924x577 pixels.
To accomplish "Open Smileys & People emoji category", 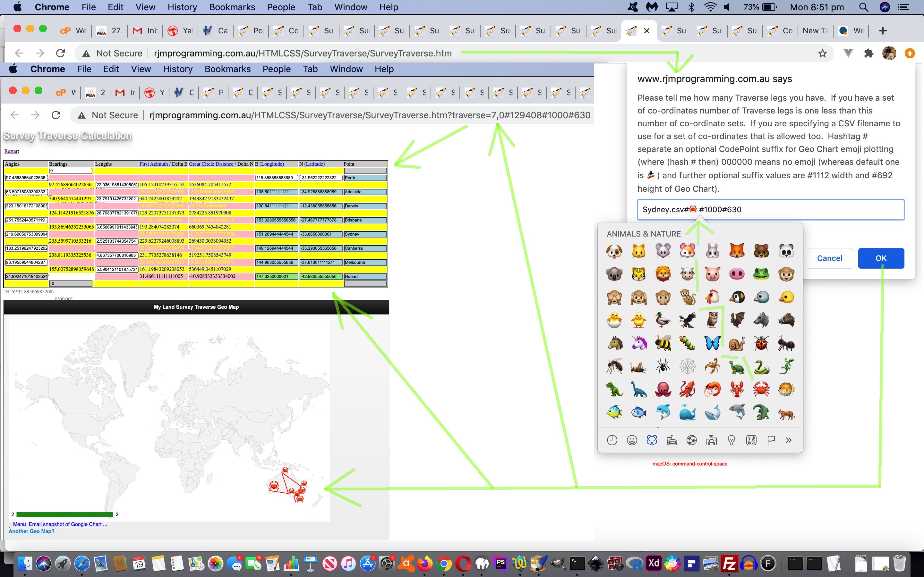I will [632, 440].
